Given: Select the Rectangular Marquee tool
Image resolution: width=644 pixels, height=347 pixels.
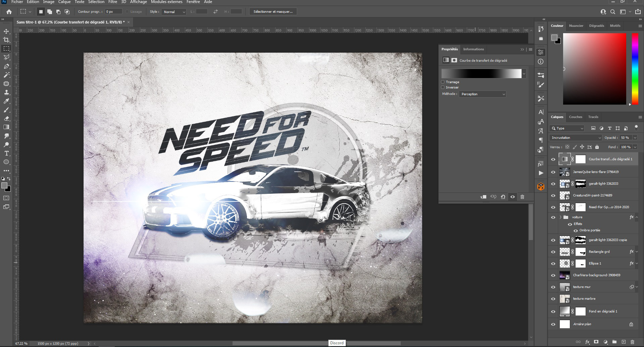Looking at the screenshot, I should click(6, 49).
